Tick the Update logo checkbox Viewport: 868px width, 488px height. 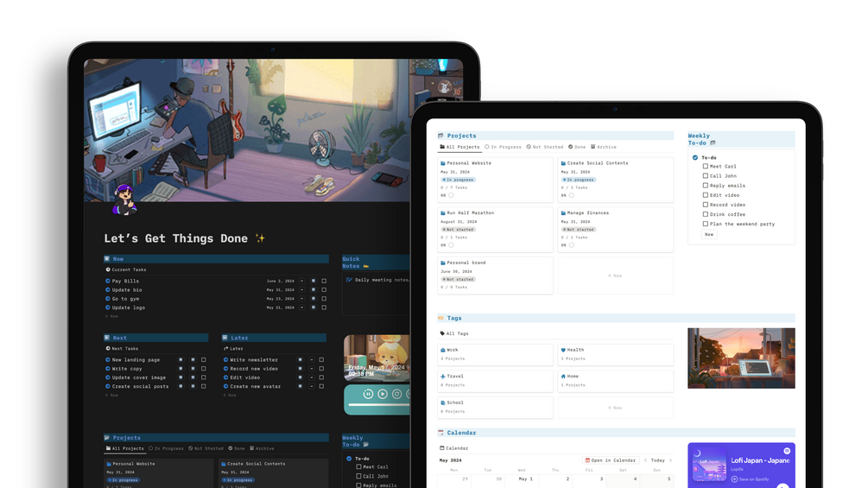tap(324, 307)
